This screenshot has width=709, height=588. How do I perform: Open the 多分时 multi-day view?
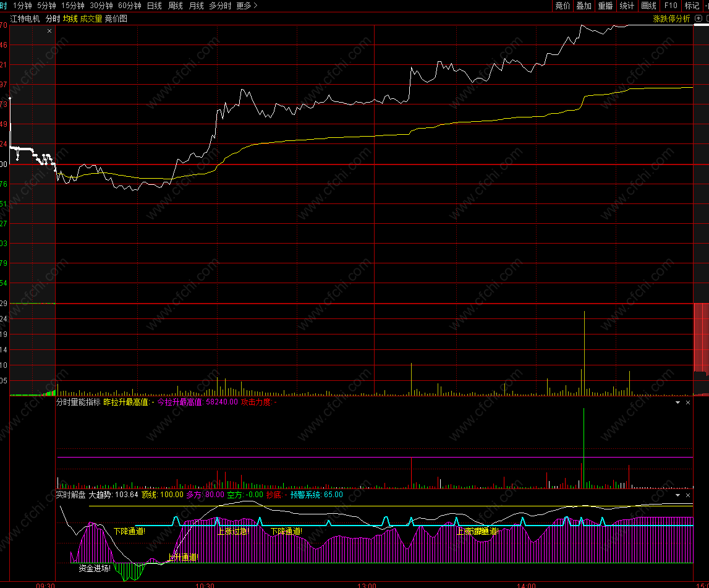tap(220, 6)
